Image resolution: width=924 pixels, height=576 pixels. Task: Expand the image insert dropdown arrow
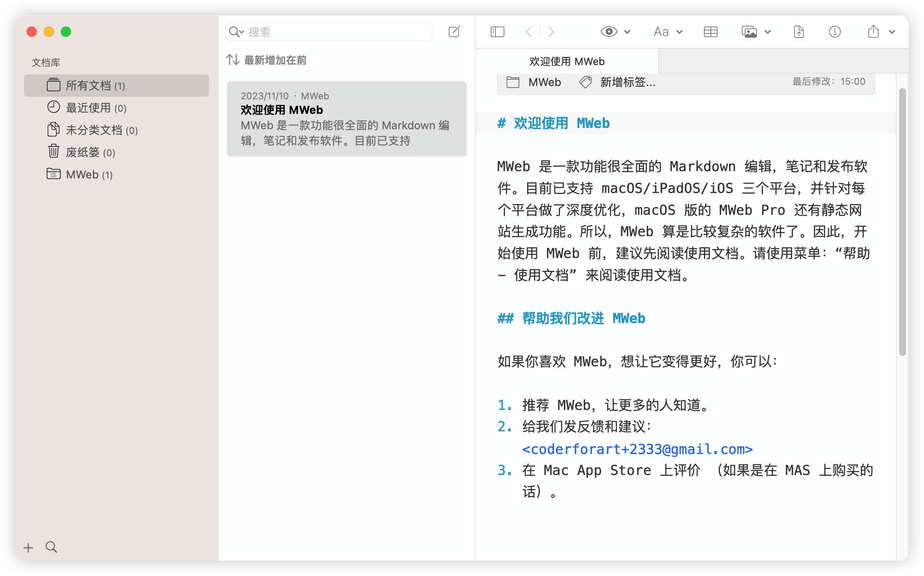(768, 32)
